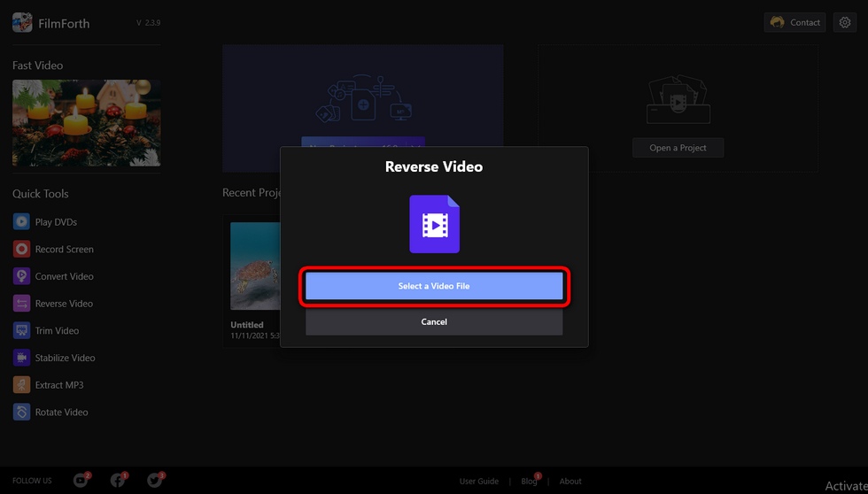Click the Extract MP3 icon
This screenshot has width=868, height=494.
[x=21, y=384]
